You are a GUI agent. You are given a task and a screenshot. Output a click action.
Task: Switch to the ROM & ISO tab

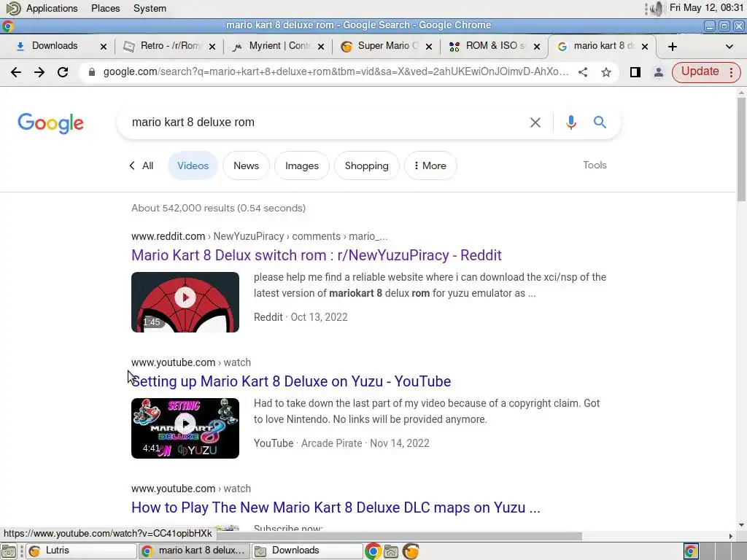[495, 46]
